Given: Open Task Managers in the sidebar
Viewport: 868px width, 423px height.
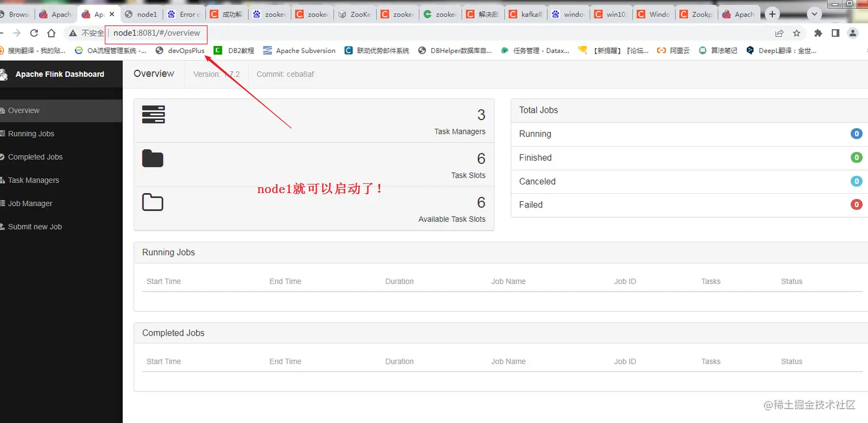Looking at the screenshot, I should pos(61,180).
